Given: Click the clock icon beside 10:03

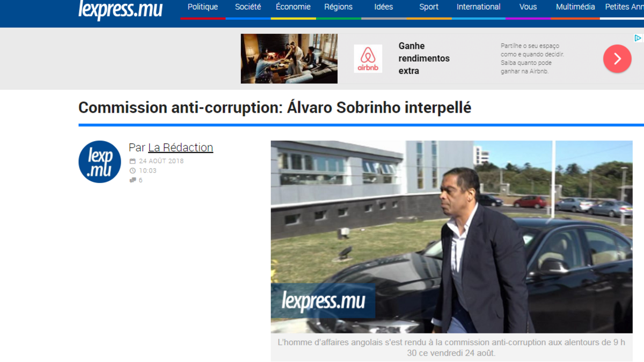Looking at the screenshot, I should 133,171.
